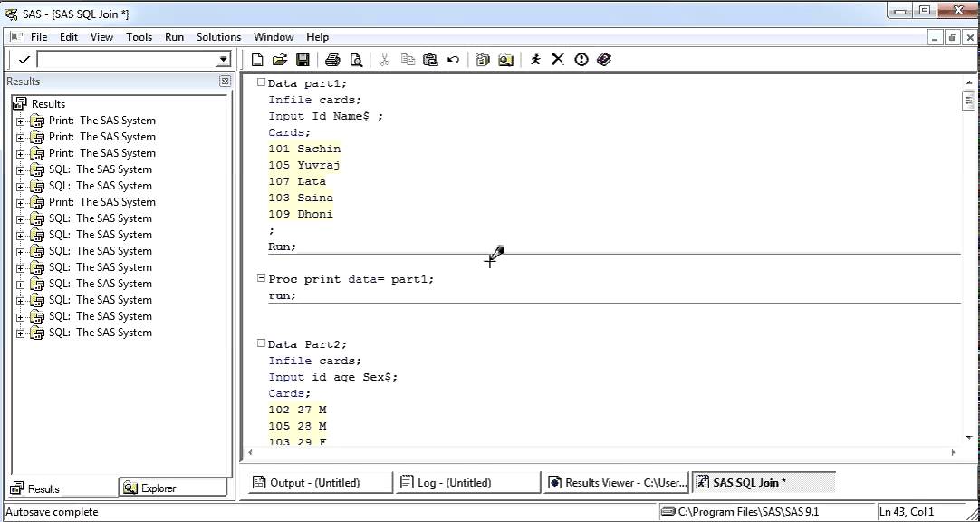The width and height of the screenshot is (980, 522).
Task: Open the View menu
Action: (101, 37)
